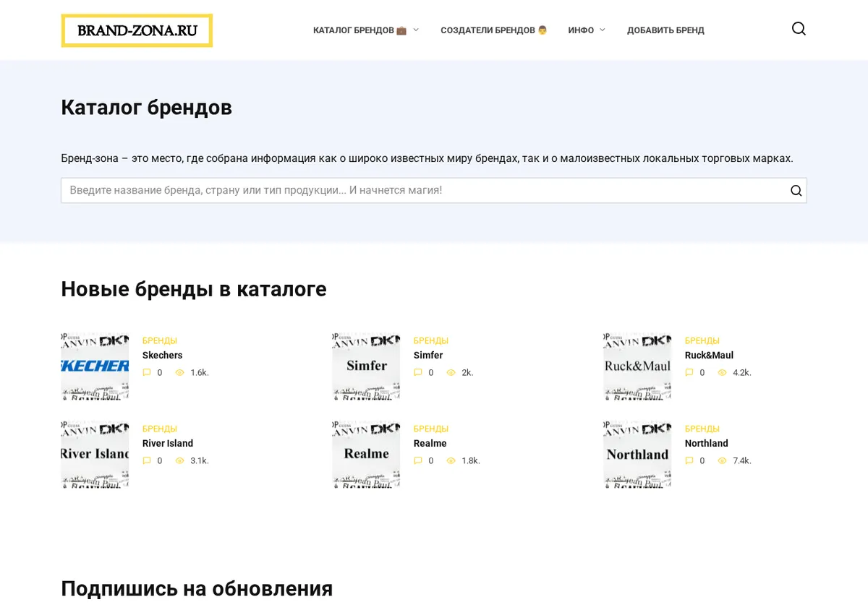
Task: Expand the Инфо menu chevron
Action: click(603, 30)
